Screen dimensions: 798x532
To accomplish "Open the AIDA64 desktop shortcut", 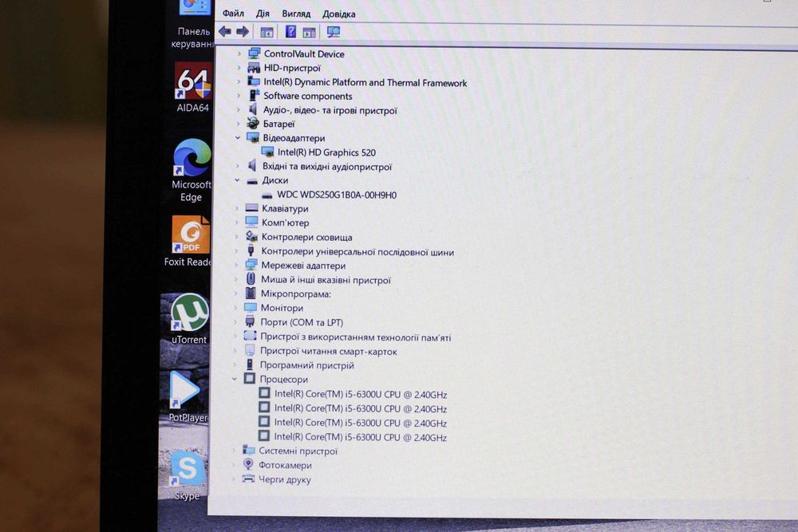I will tap(193, 87).
